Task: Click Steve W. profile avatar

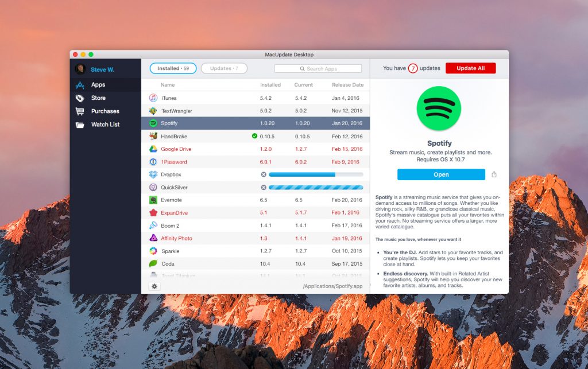Action: pyautogui.click(x=80, y=69)
